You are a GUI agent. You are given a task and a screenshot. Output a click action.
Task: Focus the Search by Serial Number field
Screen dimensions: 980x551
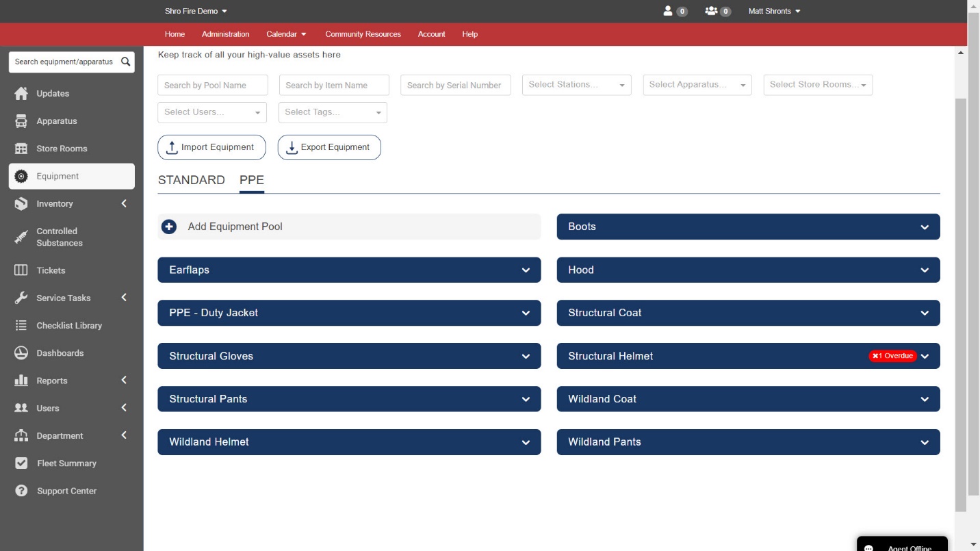pyautogui.click(x=456, y=85)
